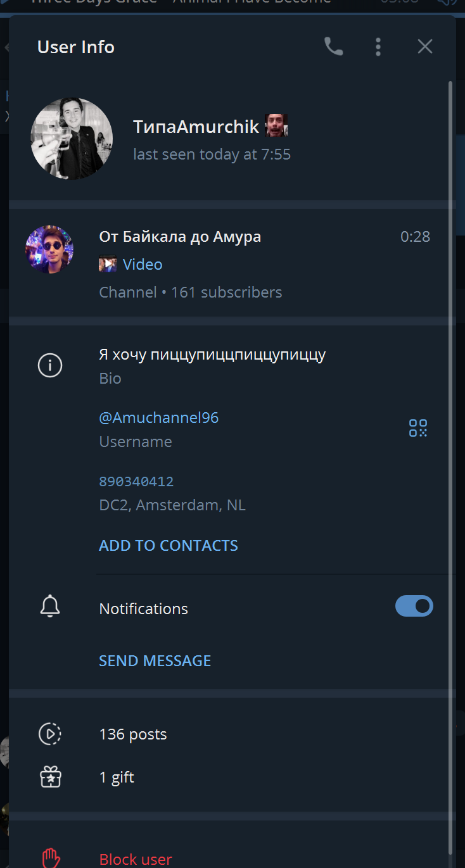Show the QR code for username
465x868 pixels.
tap(418, 428)
